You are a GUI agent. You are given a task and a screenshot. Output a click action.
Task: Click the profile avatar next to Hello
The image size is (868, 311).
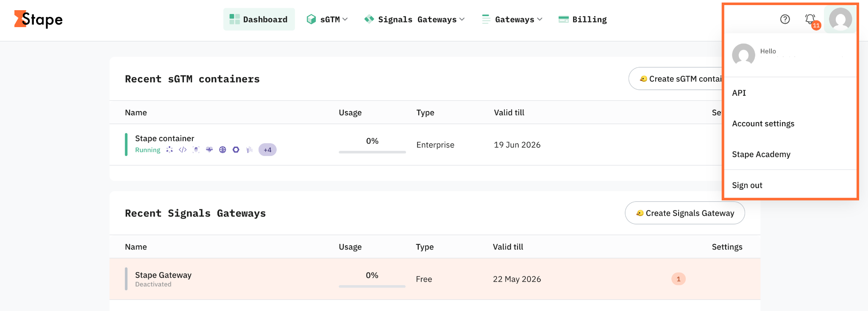tap(743, 55)
